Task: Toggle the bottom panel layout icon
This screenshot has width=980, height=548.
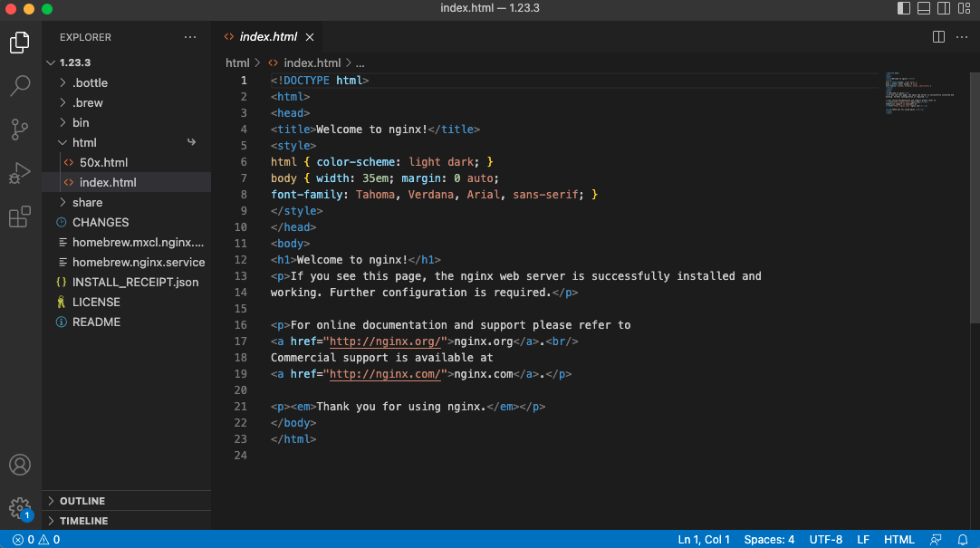Action: tap(924, 8)
